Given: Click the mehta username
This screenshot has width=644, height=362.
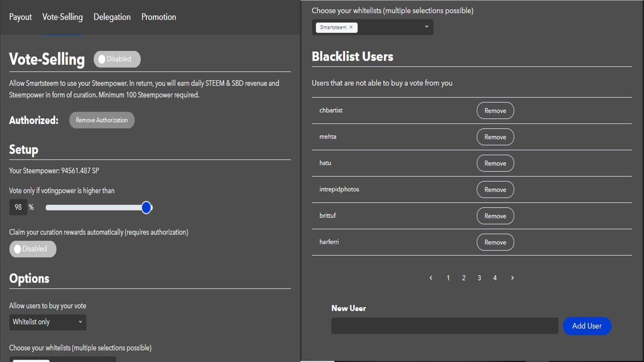Looking at the screenshot, I should click(328, 137).
